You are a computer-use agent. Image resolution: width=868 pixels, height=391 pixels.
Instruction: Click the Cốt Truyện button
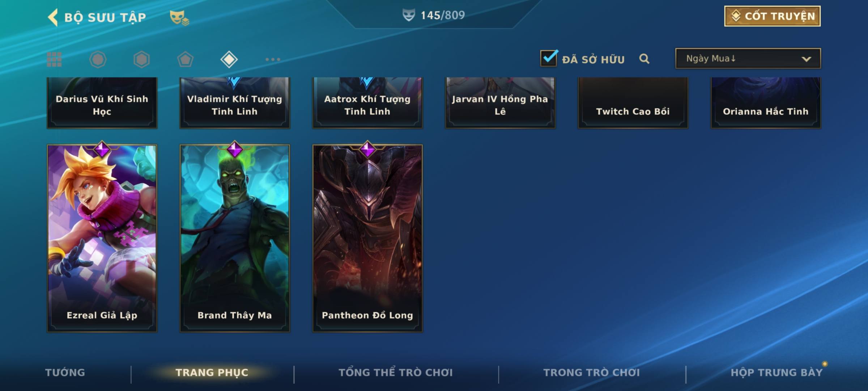[772, 16]
